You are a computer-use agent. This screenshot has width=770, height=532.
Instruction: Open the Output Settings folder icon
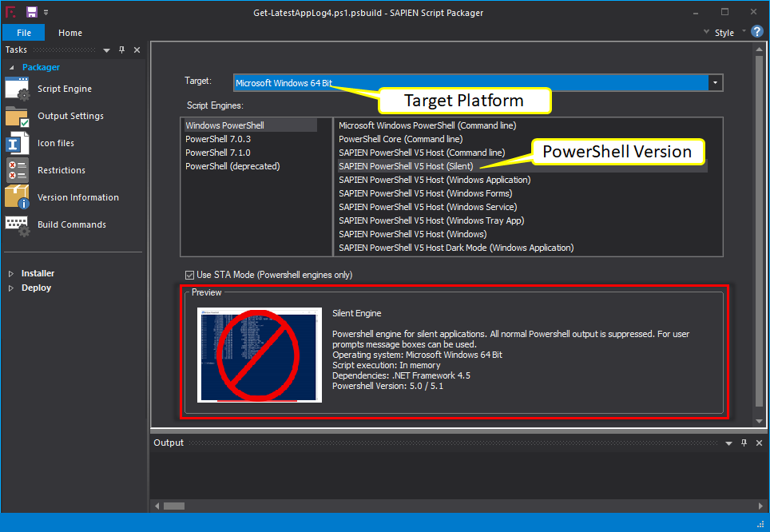point(18,117)
